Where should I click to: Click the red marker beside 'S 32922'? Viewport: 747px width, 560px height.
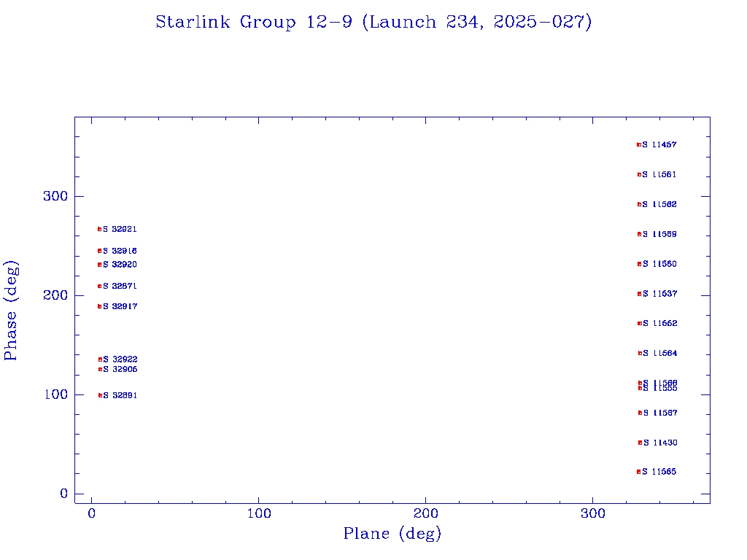[100, 359]
